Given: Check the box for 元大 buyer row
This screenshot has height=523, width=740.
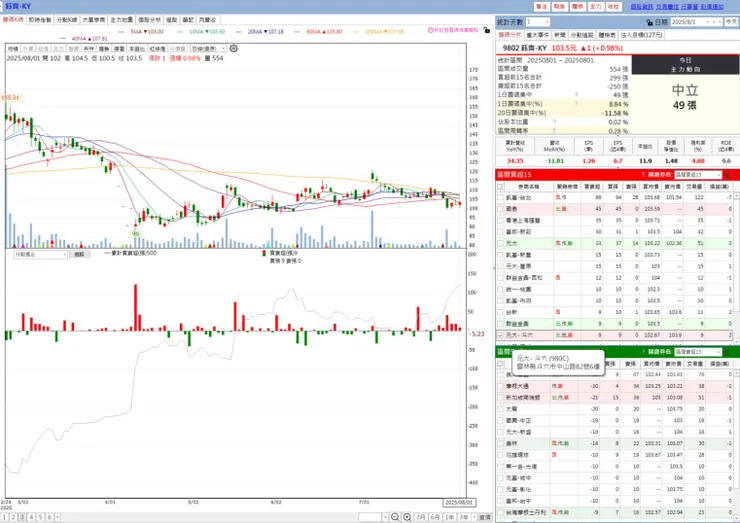Looking at the screenshot, I should (x=500, y=243).
